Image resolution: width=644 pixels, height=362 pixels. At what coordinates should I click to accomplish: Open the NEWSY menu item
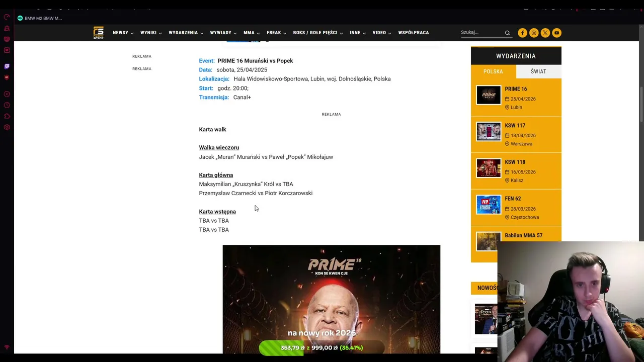(120, 33)
